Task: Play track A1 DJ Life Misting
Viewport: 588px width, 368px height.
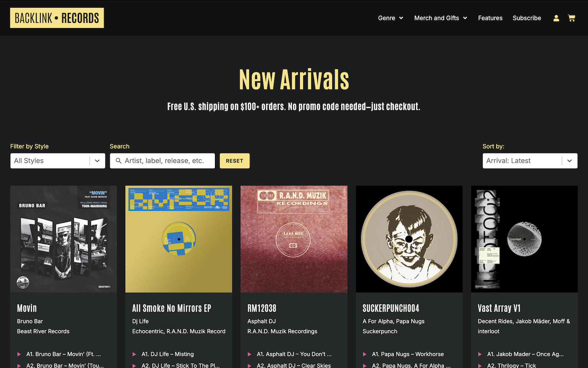Action: (134, 354)
